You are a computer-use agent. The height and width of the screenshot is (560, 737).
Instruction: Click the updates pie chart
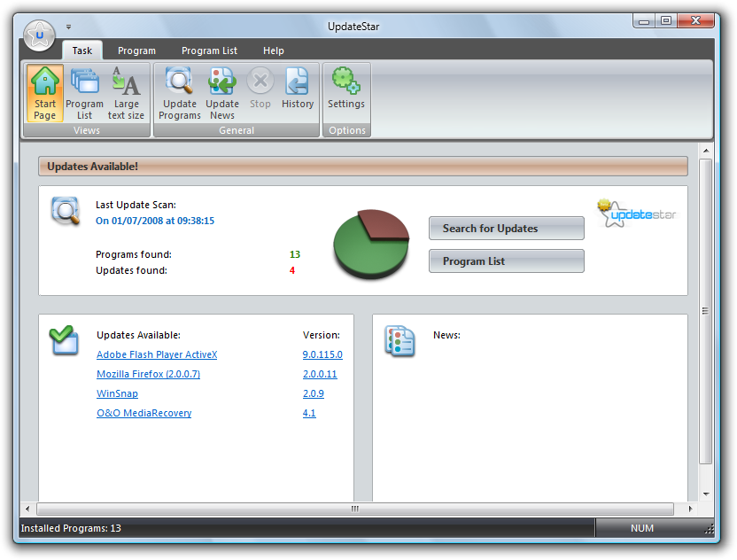(371, 244)
